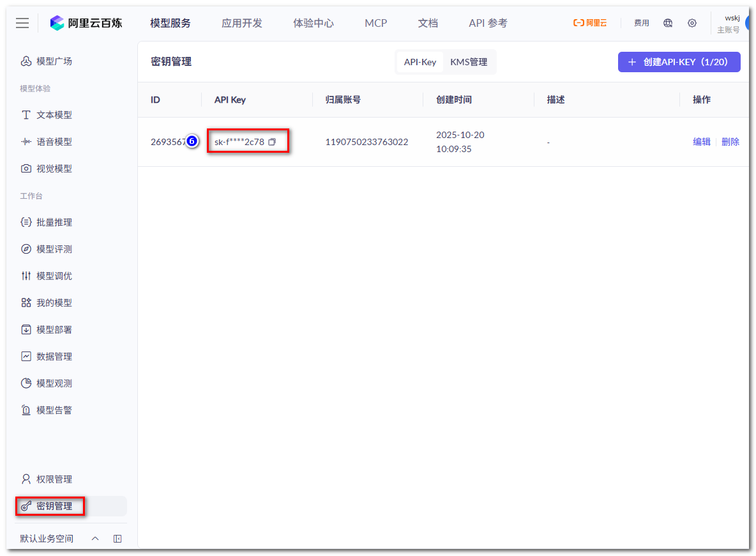Open 模型广场 in the sidebar
The image size is (756, 556).
click(54, 61)
